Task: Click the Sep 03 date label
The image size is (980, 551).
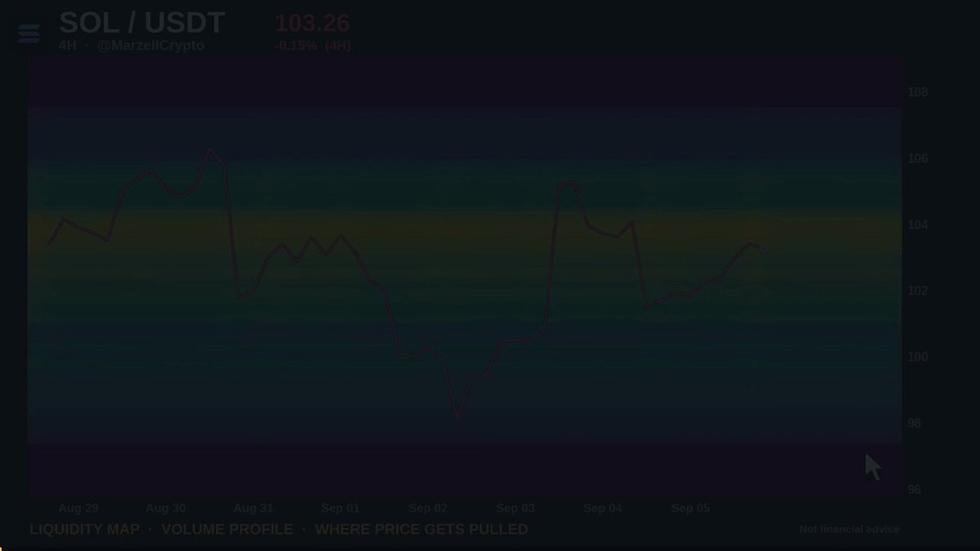Action: coord(515,508)
